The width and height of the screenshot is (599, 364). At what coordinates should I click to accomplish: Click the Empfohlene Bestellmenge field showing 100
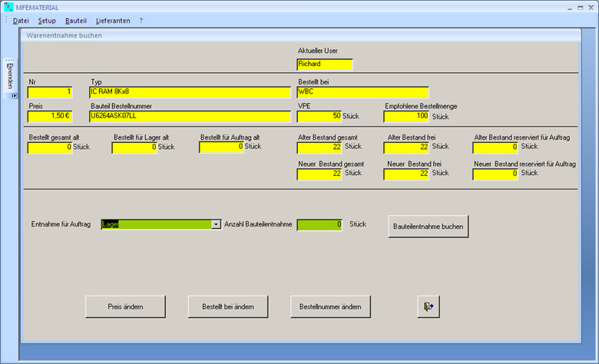click(406, 116)
